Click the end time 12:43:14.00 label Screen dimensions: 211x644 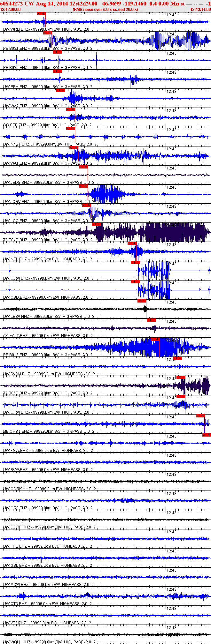click(200, 10)
